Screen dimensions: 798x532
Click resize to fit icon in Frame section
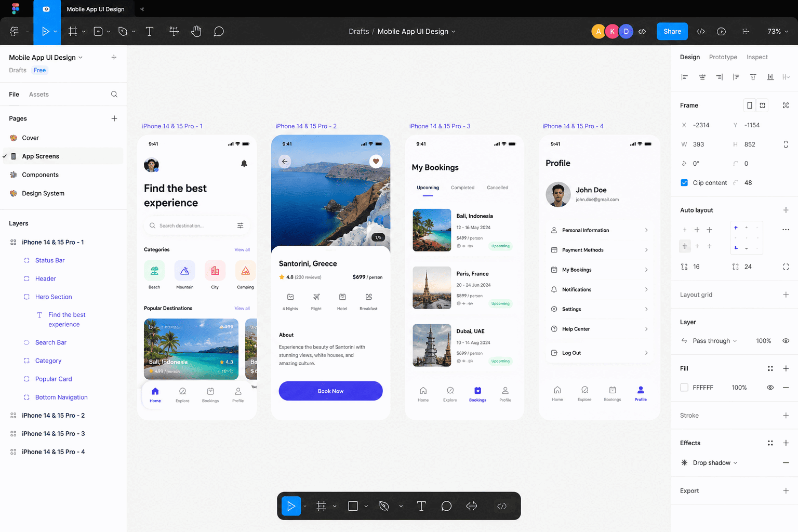pyautogui.click(x=786, y=105)
